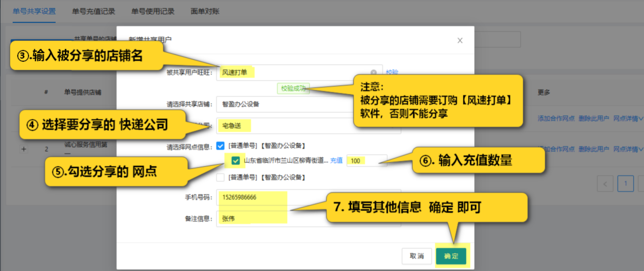The width and height of the screenshot is (644, 271).
Task: Expand row 2 with the plus icon
Action: [24, 149]
